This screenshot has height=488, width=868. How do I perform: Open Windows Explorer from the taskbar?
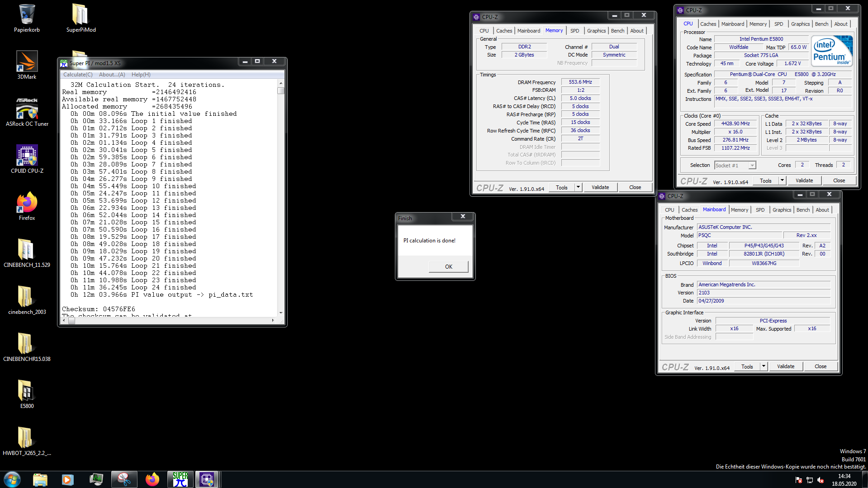point(40,479)
